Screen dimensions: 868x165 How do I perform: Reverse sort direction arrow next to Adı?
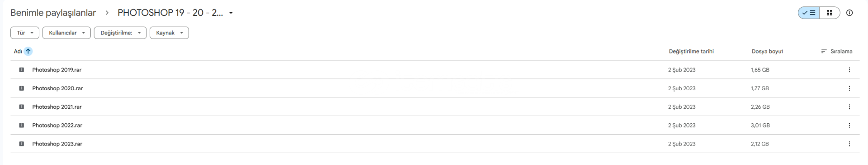point(28,51)
